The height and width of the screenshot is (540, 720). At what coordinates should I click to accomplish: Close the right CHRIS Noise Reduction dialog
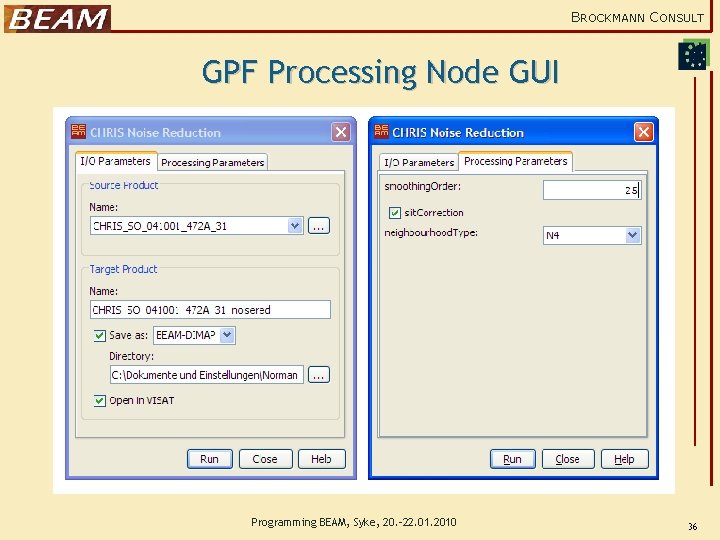point(643,132)
